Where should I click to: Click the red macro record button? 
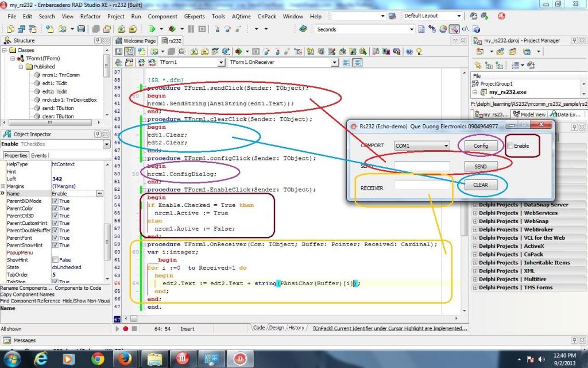(125, 328)
